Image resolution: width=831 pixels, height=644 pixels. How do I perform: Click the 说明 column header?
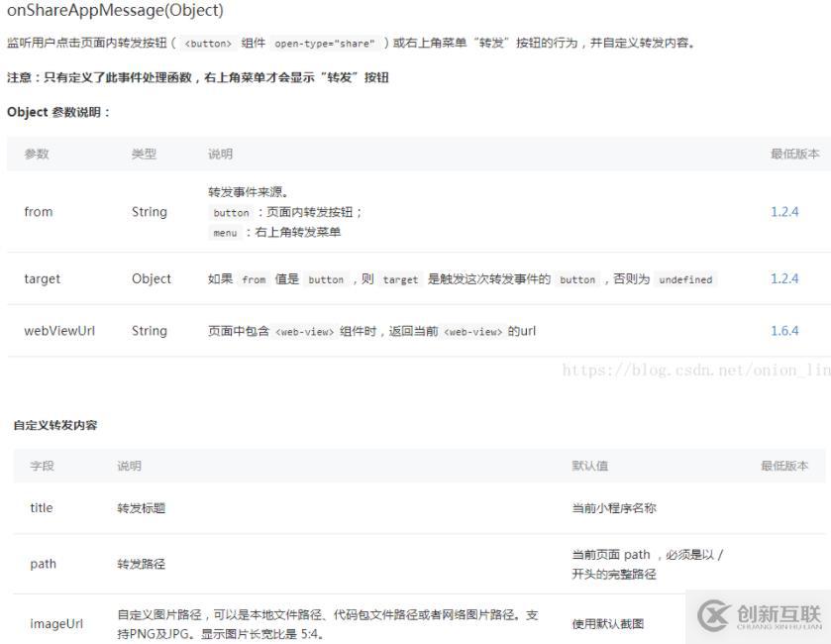[x=218, y=154]
